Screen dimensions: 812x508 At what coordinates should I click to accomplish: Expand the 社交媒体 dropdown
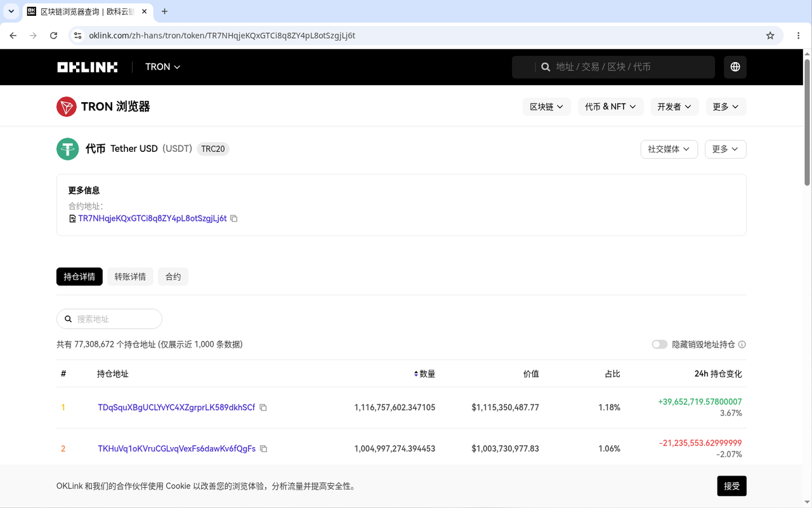pyautogui.click(x=669, y=149)
